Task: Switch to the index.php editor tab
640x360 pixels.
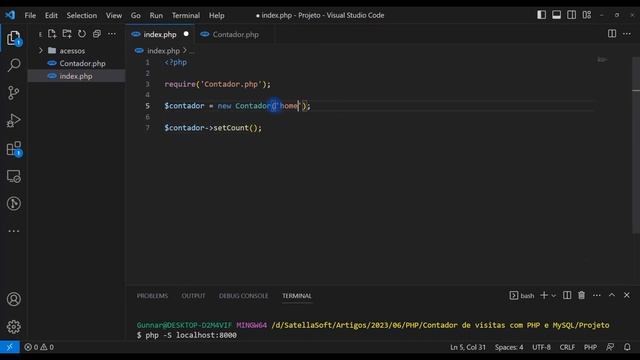Action: click(x=160, y=34)
